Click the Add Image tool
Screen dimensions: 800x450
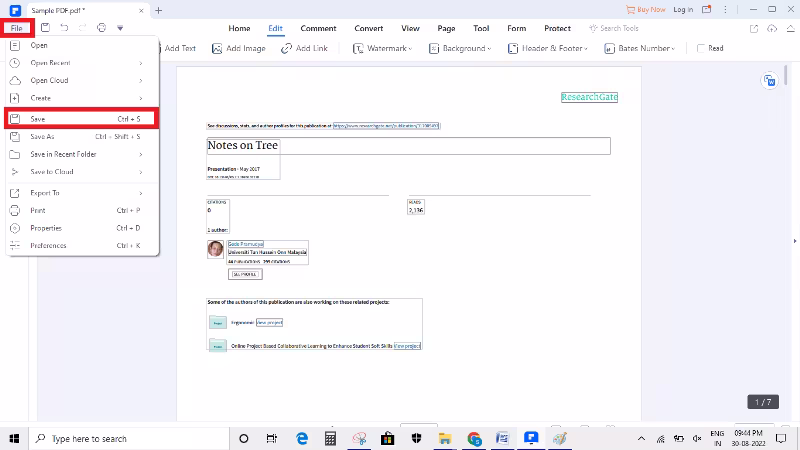click(x=239, y=48)
